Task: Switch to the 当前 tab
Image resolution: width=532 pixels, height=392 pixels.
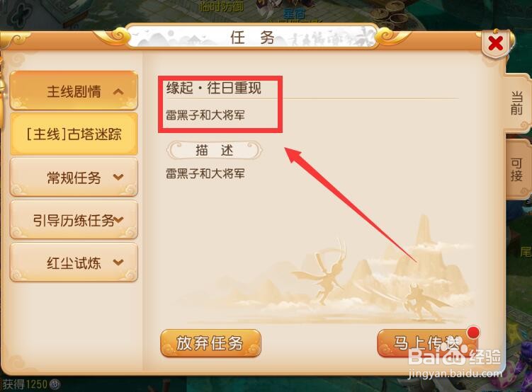Action: (x=516, y=103)
